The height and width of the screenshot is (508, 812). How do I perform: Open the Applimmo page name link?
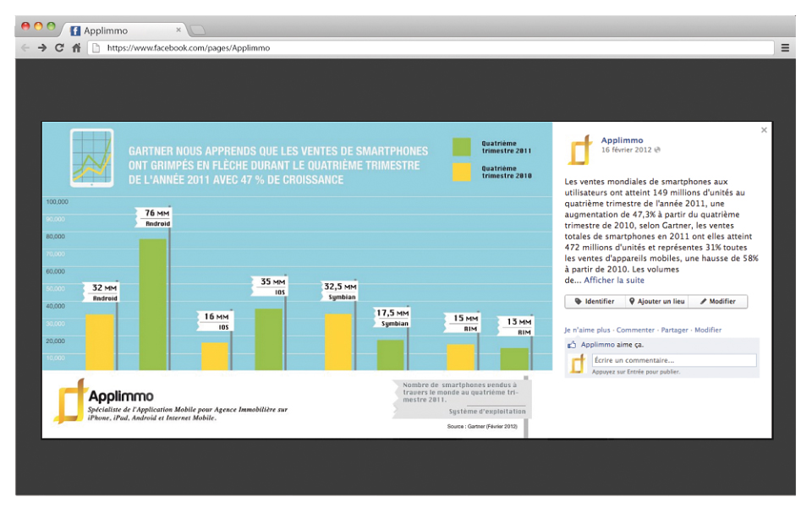(622, 140)
